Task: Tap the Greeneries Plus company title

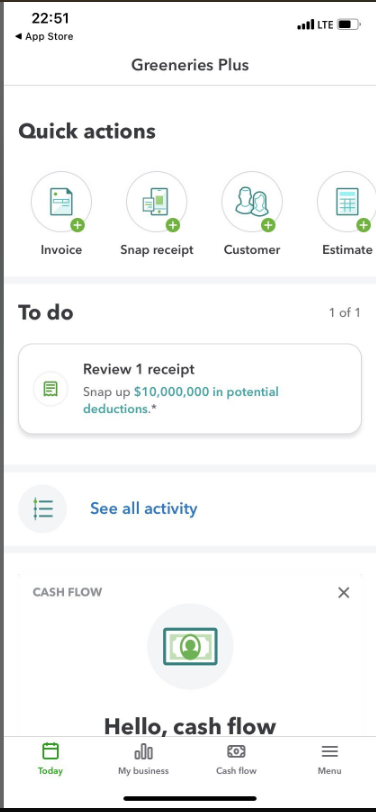Action: tap(190, 65)
